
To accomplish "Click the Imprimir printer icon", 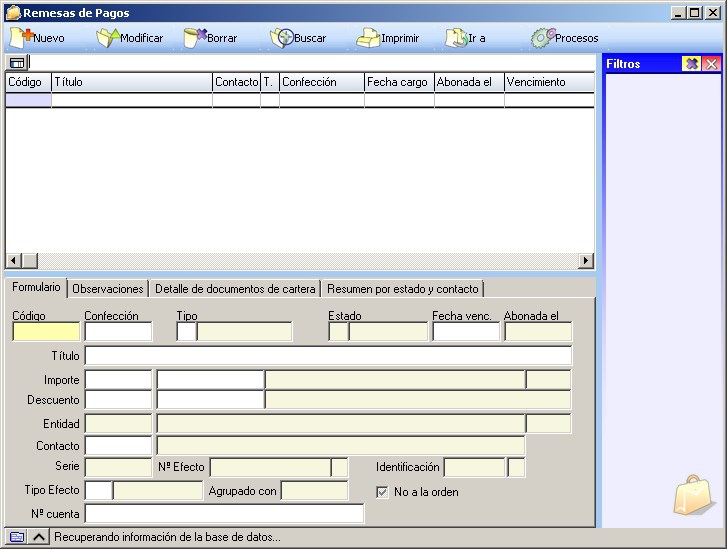I will click(368, 38).
